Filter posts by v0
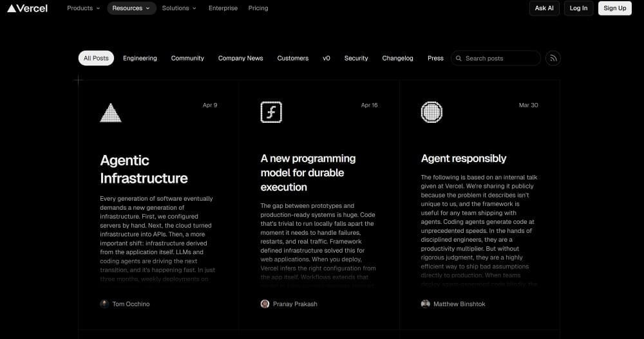This screenshot has height=339, width=644. [x=327, y=59]
